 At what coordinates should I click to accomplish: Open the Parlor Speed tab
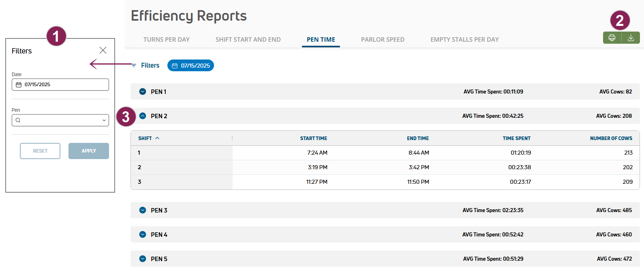pyautogui.click(x=383, y=40)
